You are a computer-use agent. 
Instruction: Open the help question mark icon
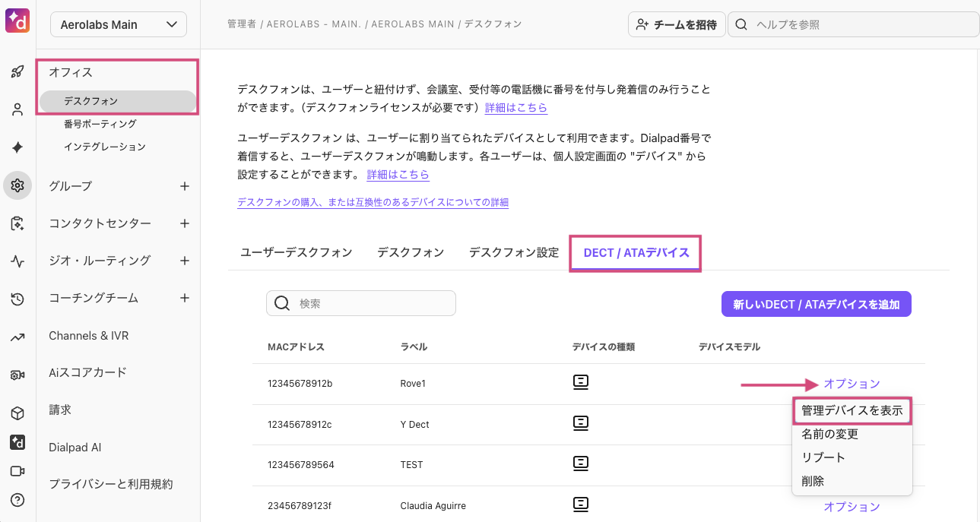tap(17, 500)
